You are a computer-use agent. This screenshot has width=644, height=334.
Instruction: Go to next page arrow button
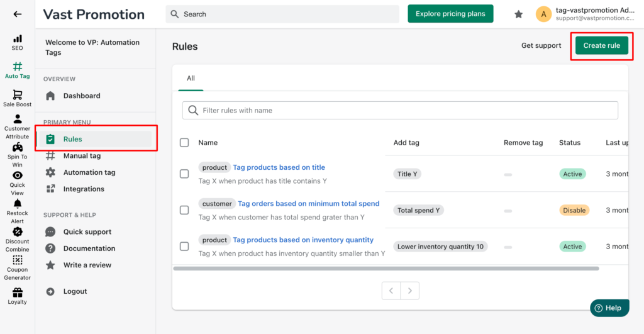pyautogui.click(x=410, y=291)
